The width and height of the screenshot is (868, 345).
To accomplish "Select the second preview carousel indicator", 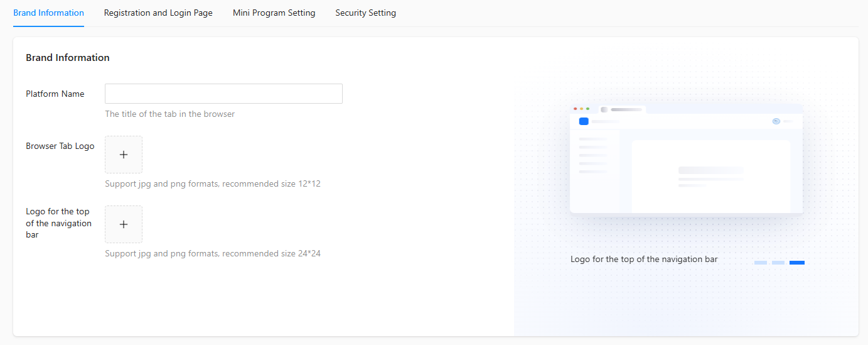I will click(x=778, y=263).
